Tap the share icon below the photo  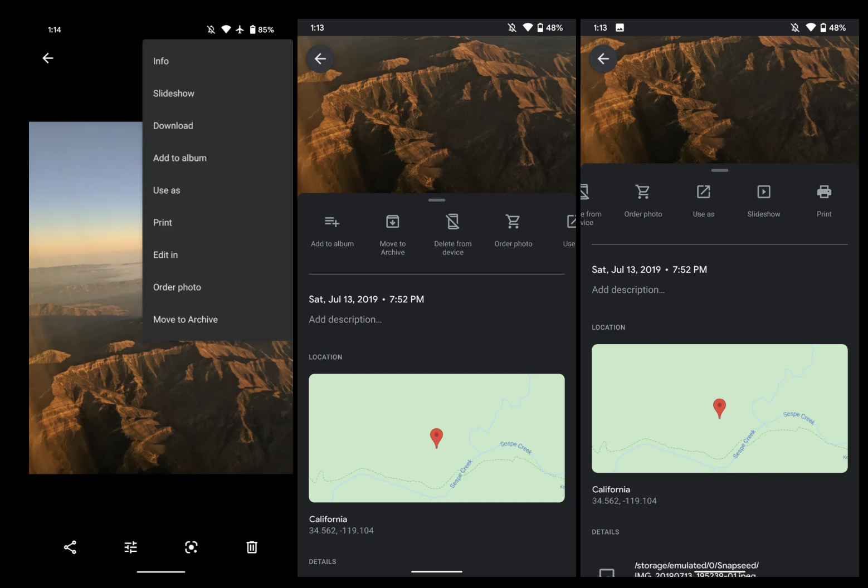(x=70, y=547)
